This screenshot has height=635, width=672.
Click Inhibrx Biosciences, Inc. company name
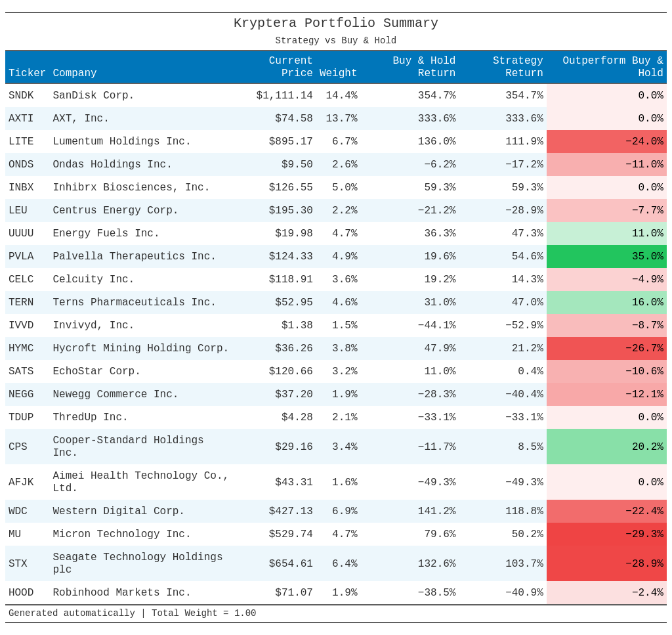[131, 187]
